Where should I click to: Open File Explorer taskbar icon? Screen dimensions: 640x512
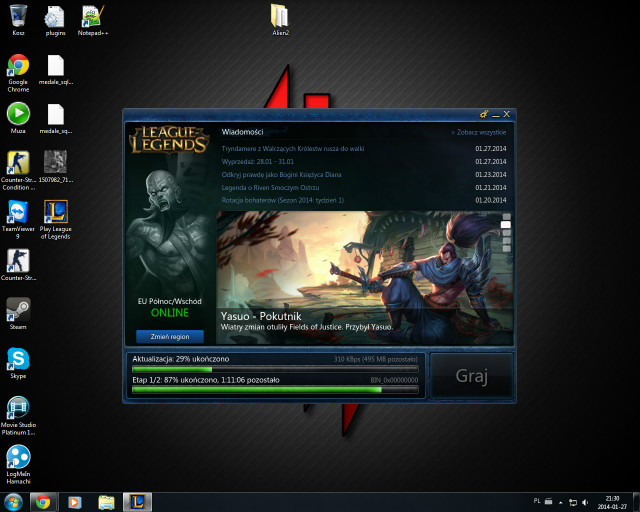point(106,502)
